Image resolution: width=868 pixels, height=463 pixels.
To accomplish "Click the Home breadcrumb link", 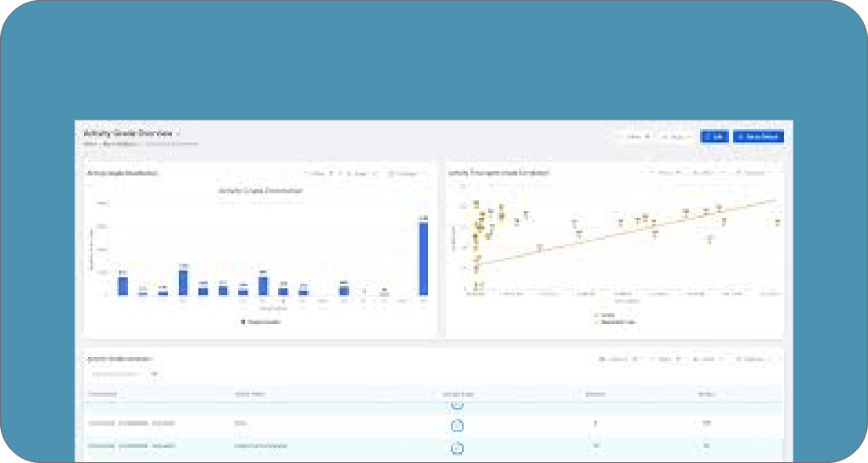I will pyautogui.click(x=89, y=144).
